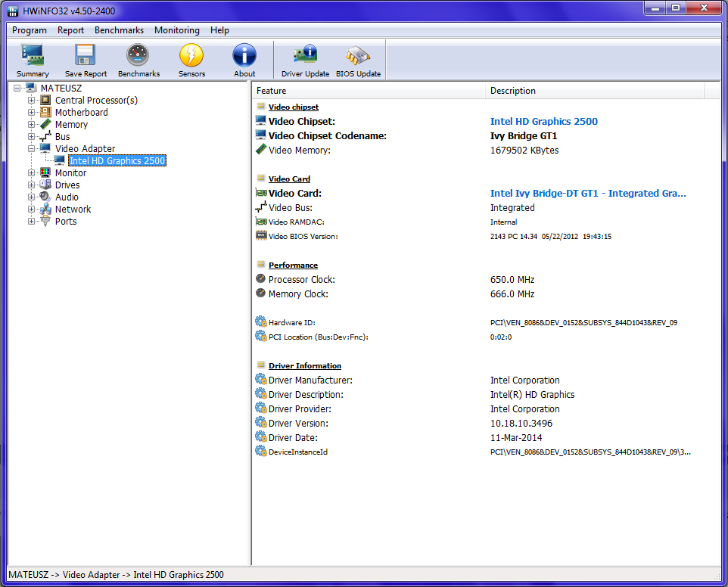Select the Network tree label
Screen dimensions: 728x587
tap(73, 210)
